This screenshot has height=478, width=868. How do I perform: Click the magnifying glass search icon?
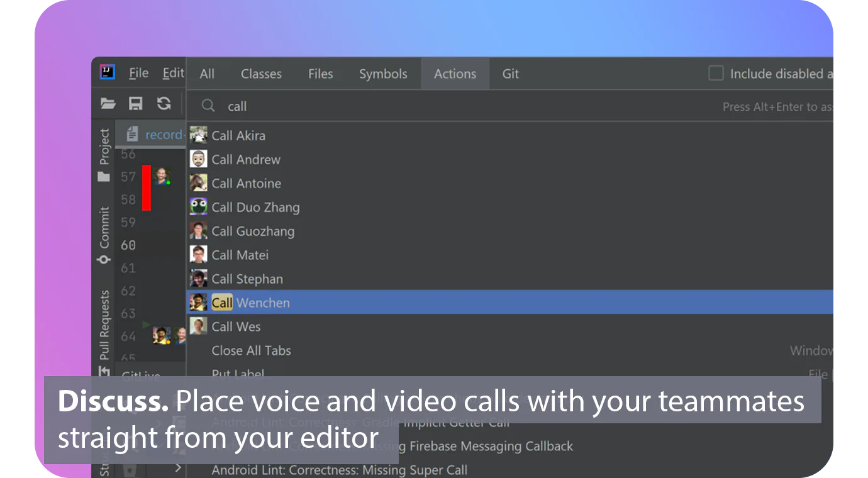[x=208, y=106]
